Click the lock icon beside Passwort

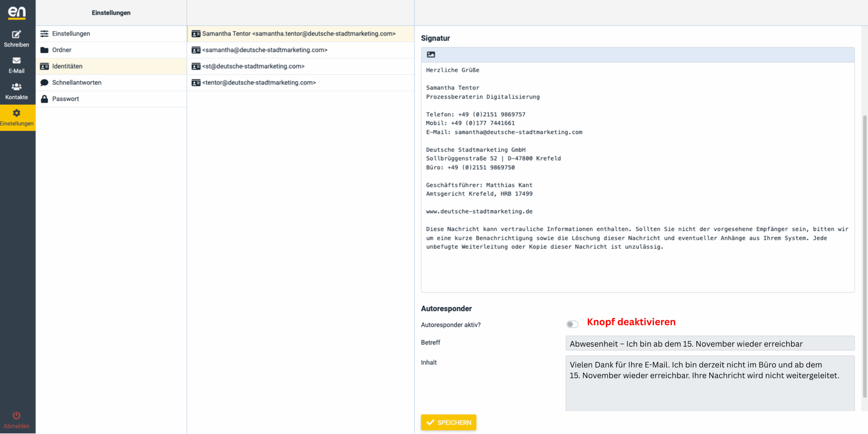(44, 99)
